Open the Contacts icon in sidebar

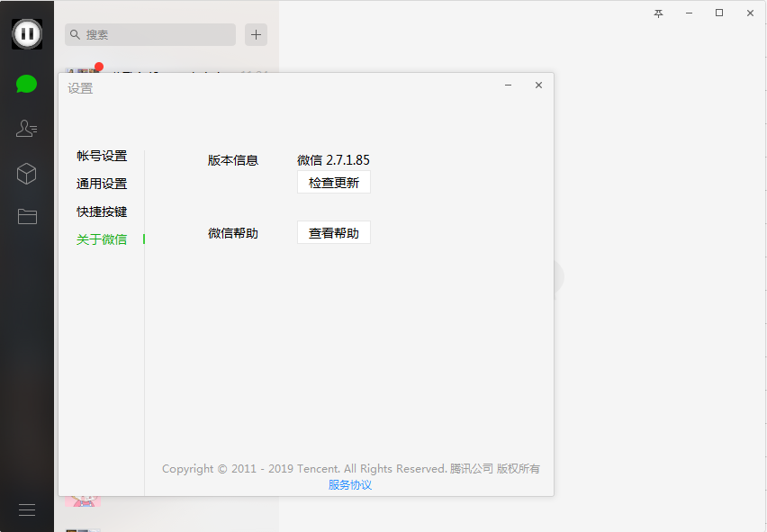click(26, 129)
